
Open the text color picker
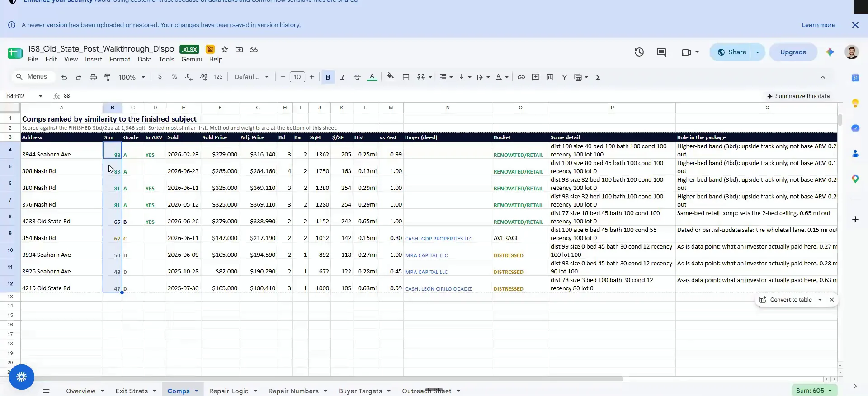pyautogui.click(x=372, y=77)
